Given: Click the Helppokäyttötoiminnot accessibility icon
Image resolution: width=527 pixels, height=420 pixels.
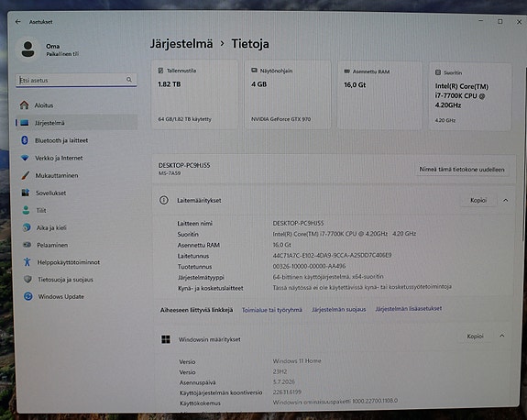Looking at the screenshot, I should tap(27, 262).
